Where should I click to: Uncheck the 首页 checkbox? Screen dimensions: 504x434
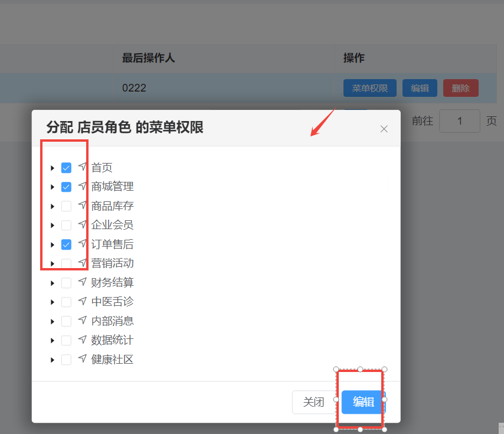pyautogui.click(x=66, y=168)
